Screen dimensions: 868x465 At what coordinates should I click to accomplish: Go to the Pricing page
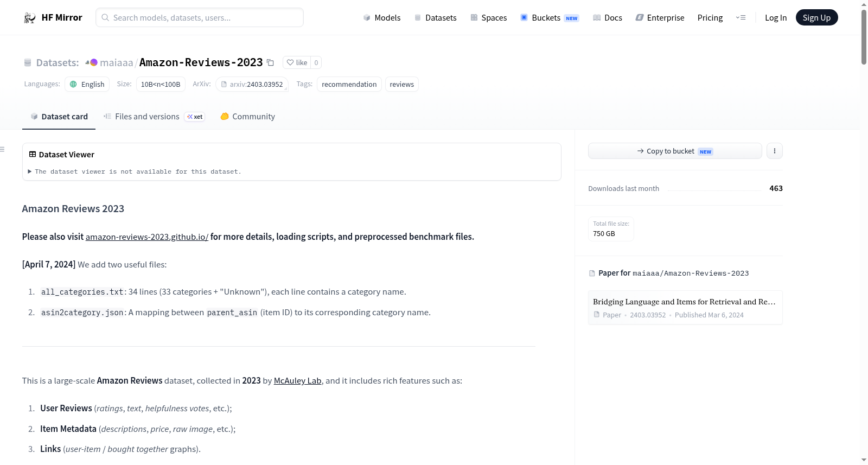click(710, 18)
